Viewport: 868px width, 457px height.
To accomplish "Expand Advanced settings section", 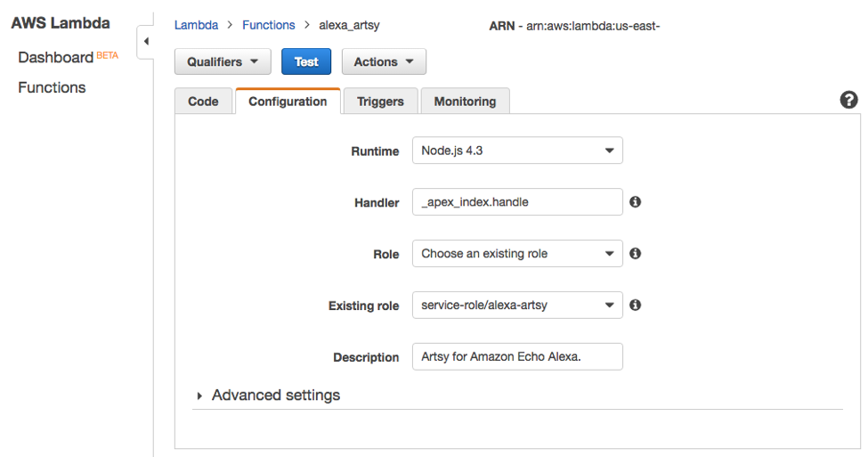I will (269, 396).
